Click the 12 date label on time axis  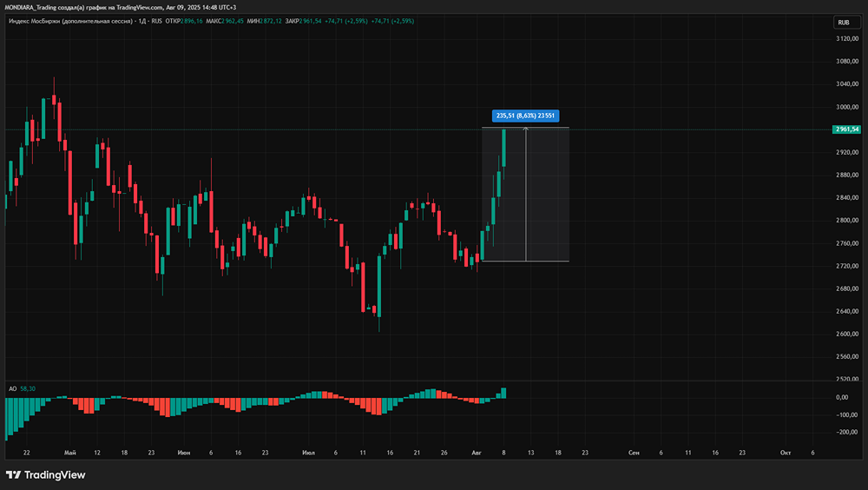click(x=97, y=453)
